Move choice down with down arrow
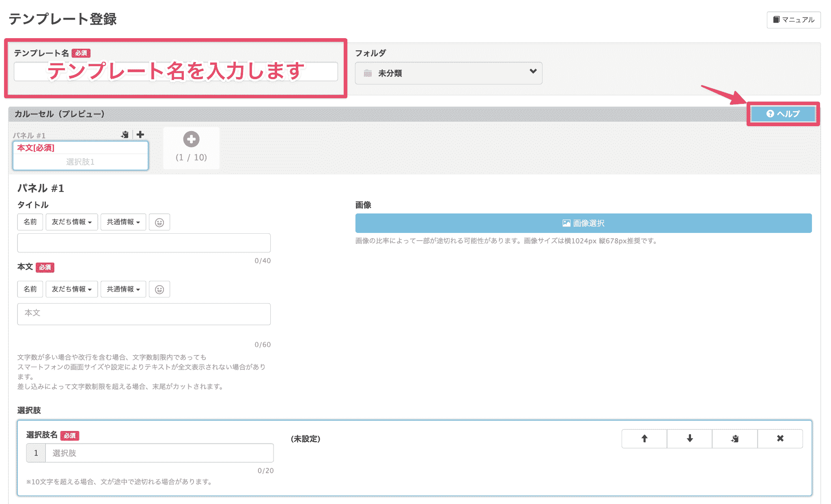Screen dimensions: 831x504 [690, 439]
